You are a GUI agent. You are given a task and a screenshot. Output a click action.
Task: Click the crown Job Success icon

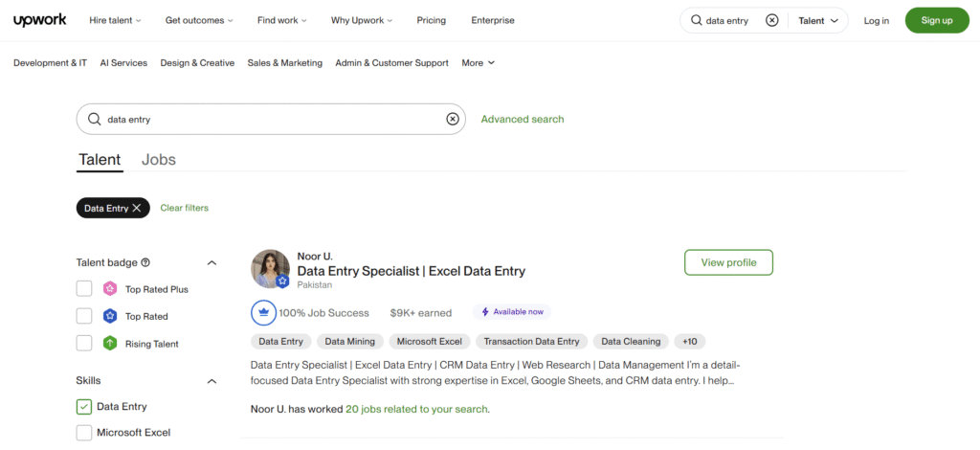click(x=263, y=312)
